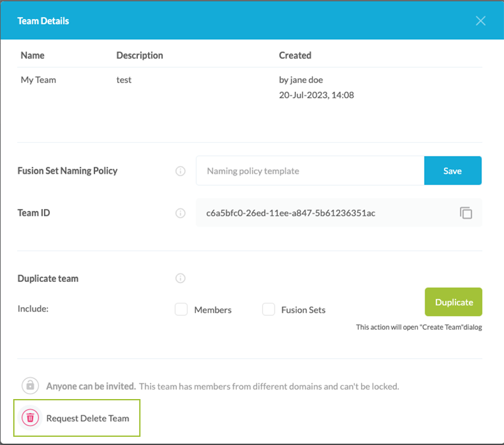Click info icon next to Team ID
This screenshot has height=445, width=504.
[x=181, y=213]
